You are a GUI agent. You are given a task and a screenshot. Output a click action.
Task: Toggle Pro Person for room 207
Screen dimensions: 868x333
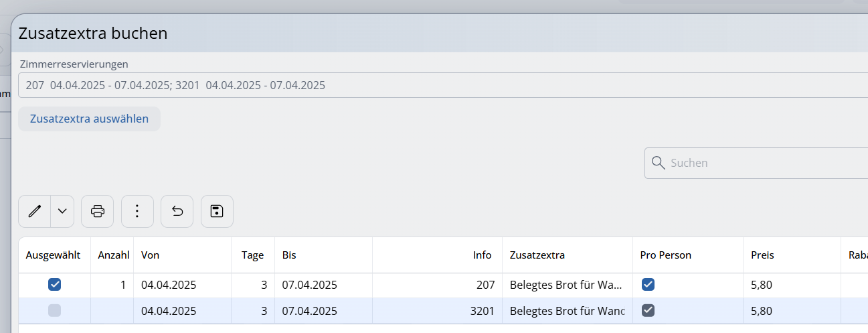pos(648,285)
